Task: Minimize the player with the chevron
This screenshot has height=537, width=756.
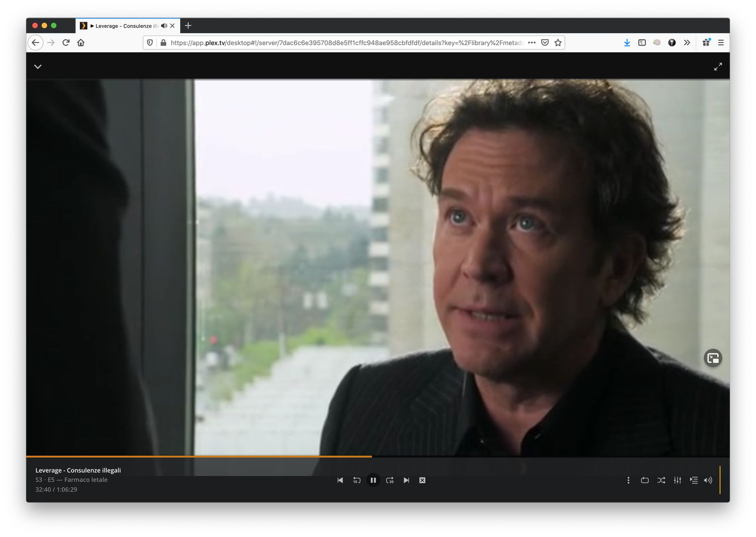Action: (x=38, y=67)
